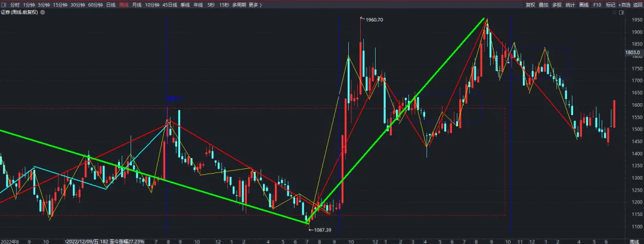Click the 周线 label at bottom-right corner

click(x=634, y=242)
